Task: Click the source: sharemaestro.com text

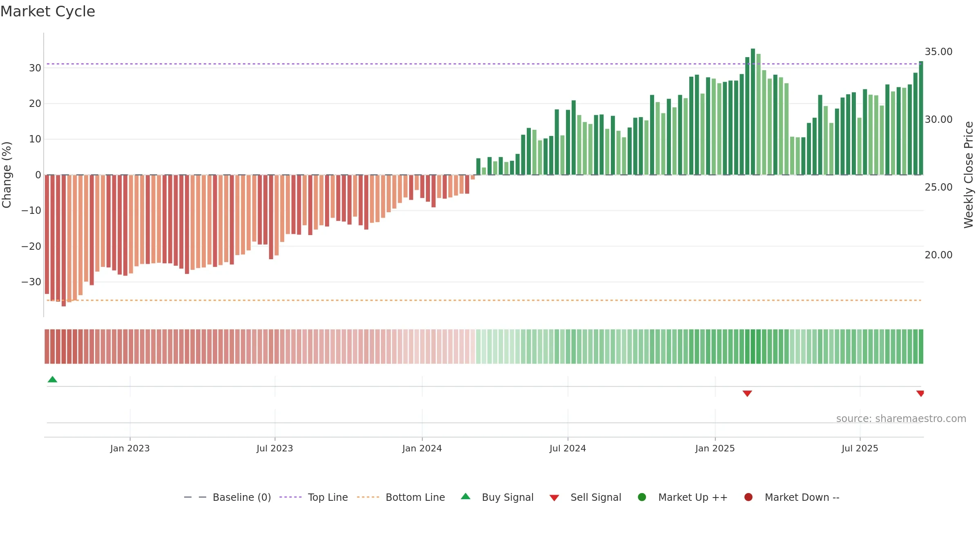Action: [901, 419]
